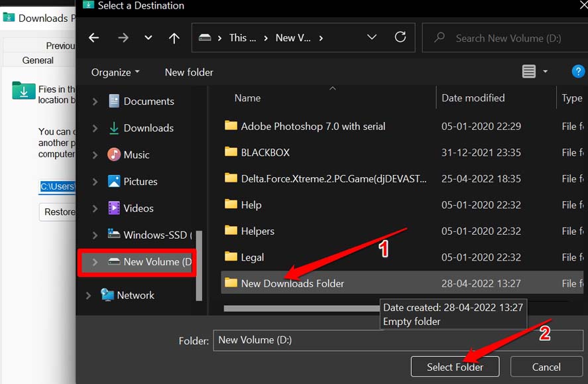Open the Organize menu
The image size is (588, 384).
(115, 72)
